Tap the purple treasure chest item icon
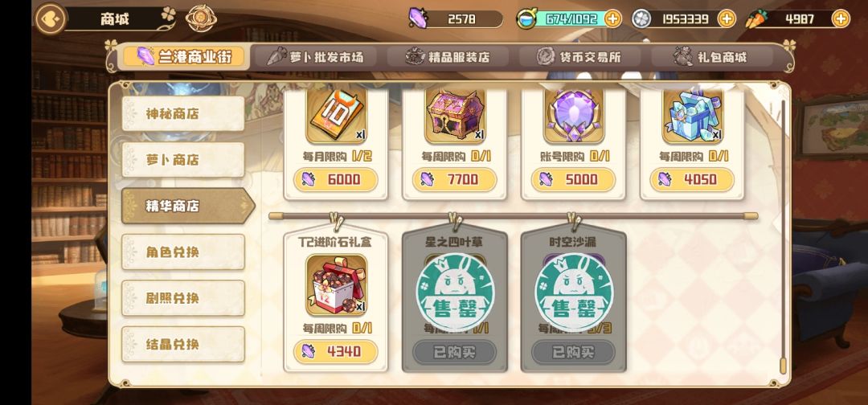This screenshot has height=405, width=868. 455,114
